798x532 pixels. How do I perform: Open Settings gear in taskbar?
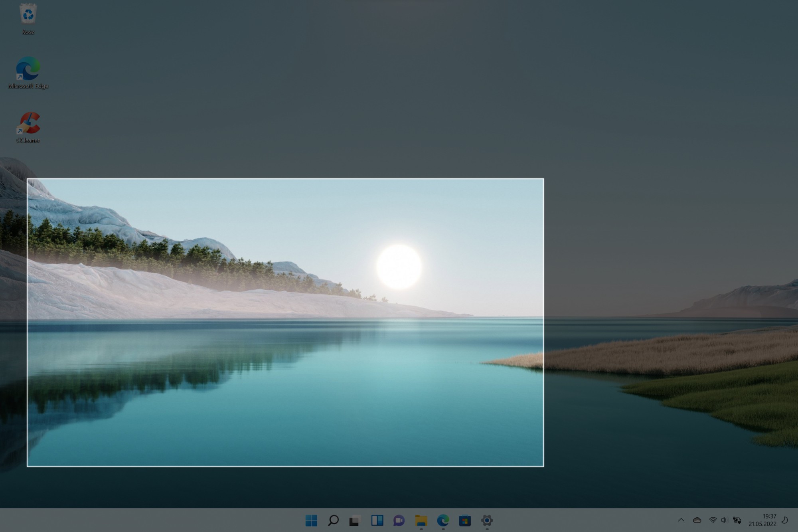(487, 520)
